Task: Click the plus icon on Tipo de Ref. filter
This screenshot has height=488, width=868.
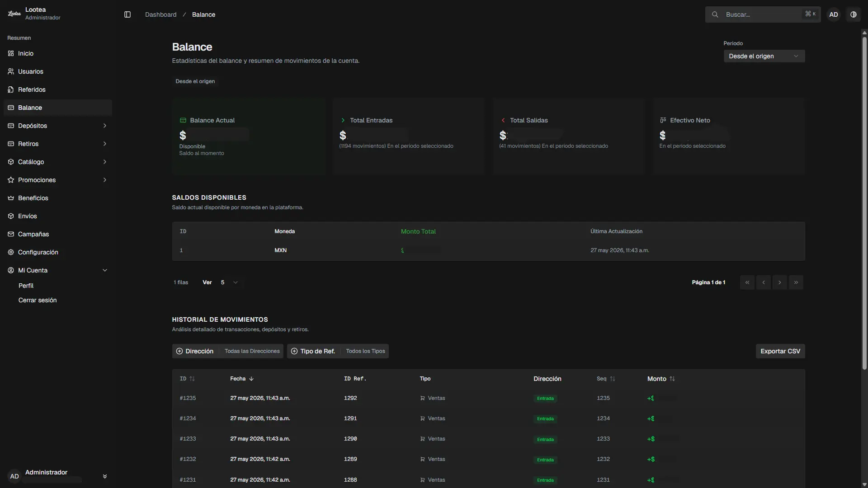Action: 294,351
